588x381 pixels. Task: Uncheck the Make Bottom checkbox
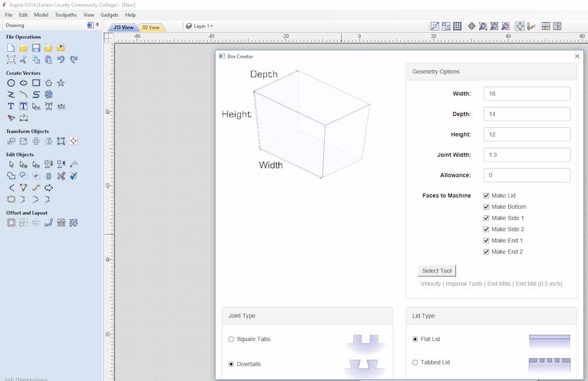click(486, 207)
